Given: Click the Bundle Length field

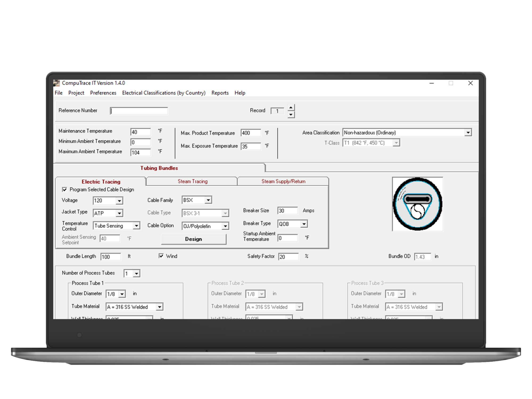Looking at the screenshot, I should [111, 257].
